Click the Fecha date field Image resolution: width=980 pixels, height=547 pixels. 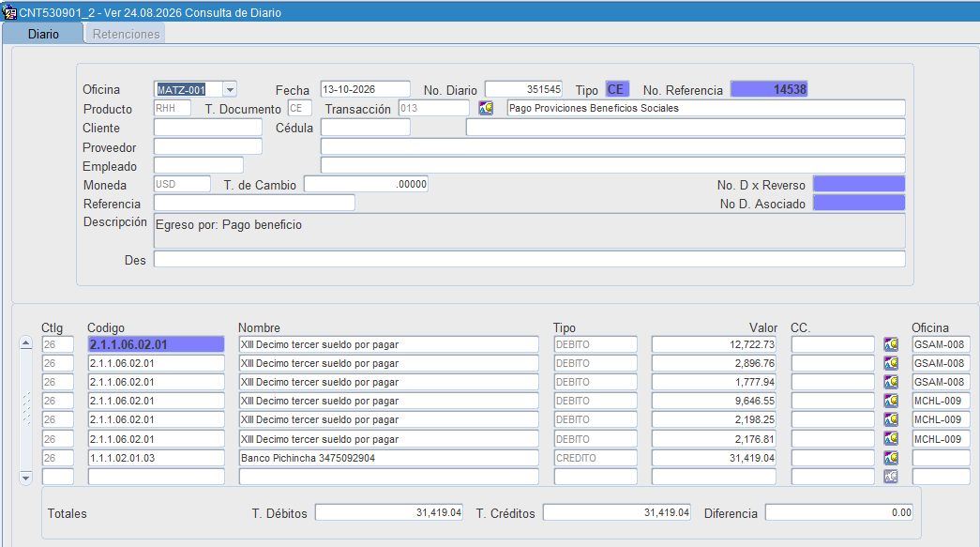[366, 89]
